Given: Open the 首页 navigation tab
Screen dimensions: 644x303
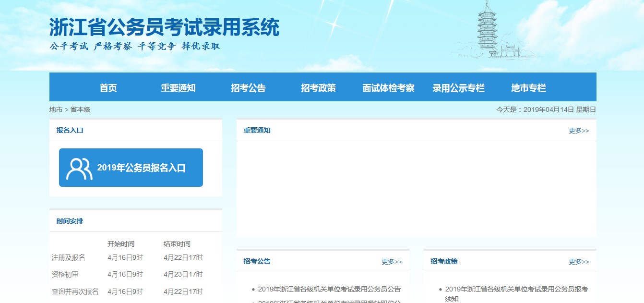Looking at the screenshot, I should click(108, 88).
